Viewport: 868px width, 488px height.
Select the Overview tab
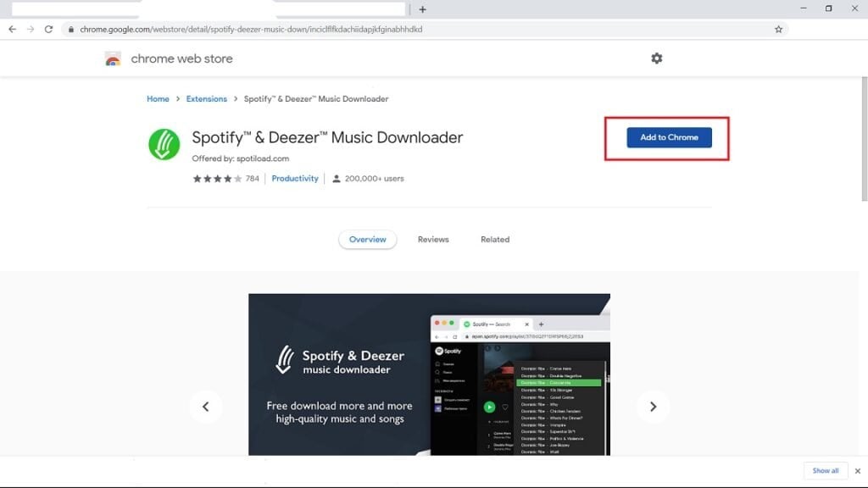tap(368, 240)
